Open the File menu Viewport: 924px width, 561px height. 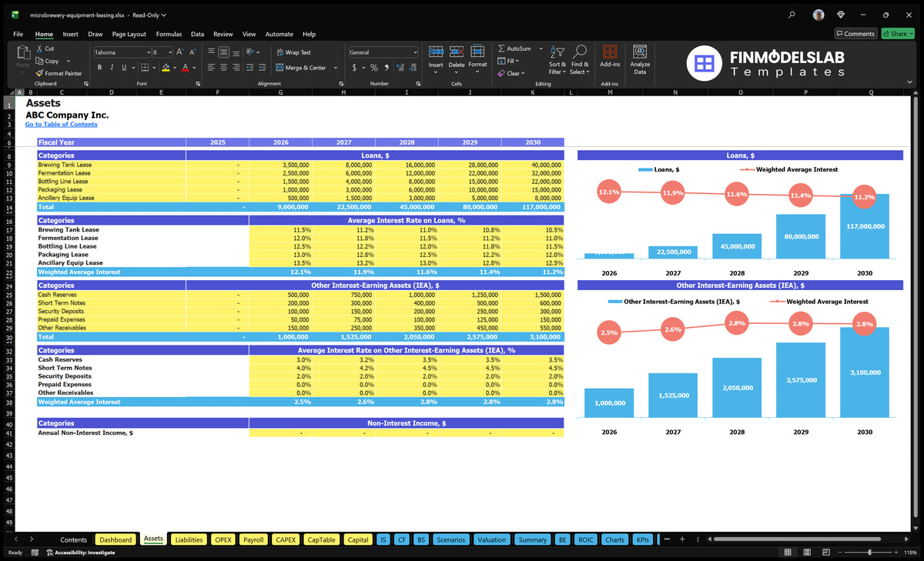18,34
